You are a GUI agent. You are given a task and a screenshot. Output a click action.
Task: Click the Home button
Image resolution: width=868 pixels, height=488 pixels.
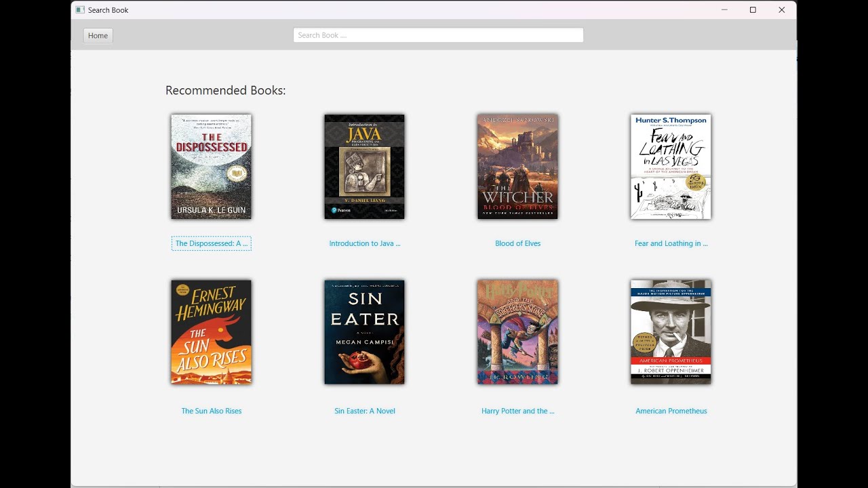click(x=98, y=35)
